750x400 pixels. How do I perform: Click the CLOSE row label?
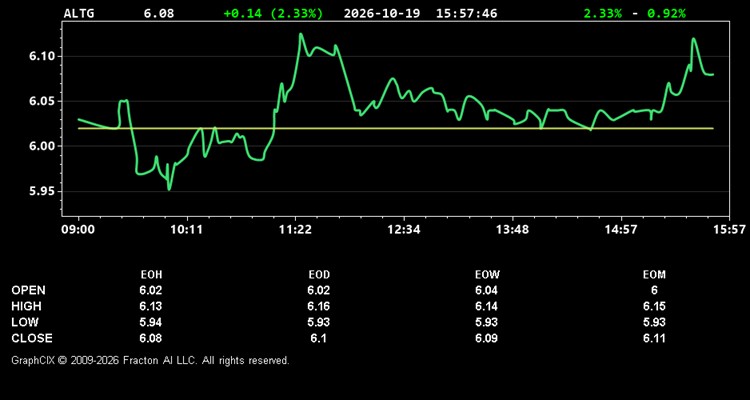coord(32,338)
